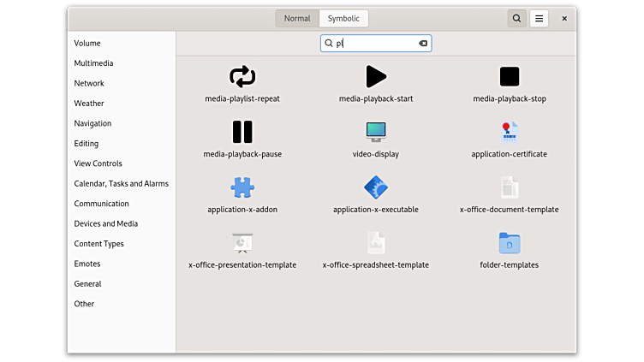Select the application-certificate icon

tap(510, 132)
